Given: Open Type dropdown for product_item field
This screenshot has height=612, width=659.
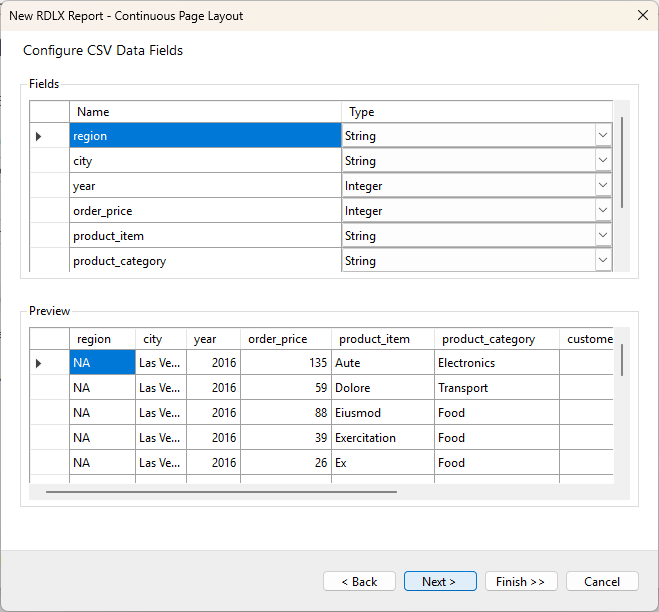Looking at the screenshot, I should pyautogui.click(x=602, y=236).
